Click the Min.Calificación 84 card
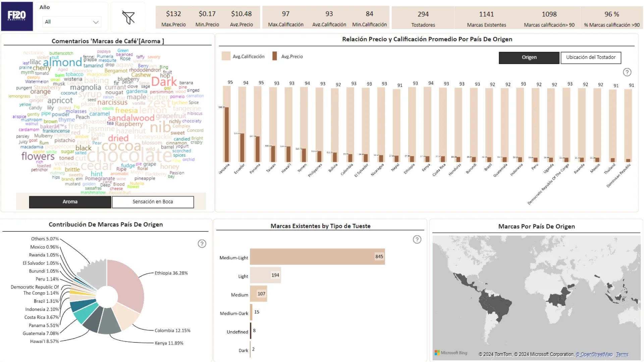Image resolution: width=644 pixels, height=362 pixels. 369,18
